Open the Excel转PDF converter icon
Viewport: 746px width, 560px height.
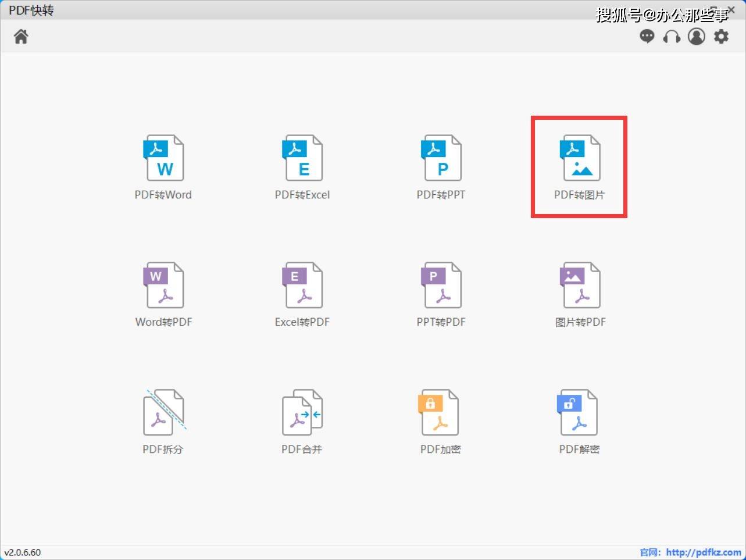coord(302,285)
